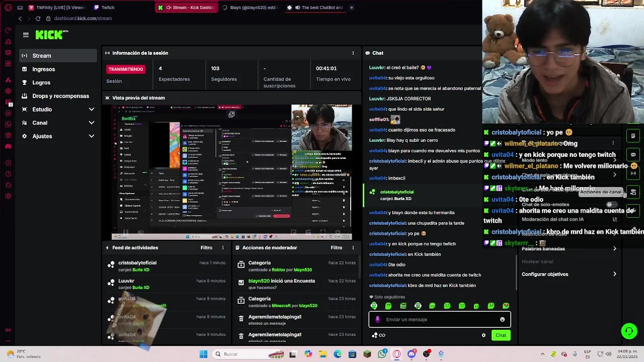This screenshot has width=644, height=362.
Task: Open Luuvkr user in activity feed
Action: (126, 281)
